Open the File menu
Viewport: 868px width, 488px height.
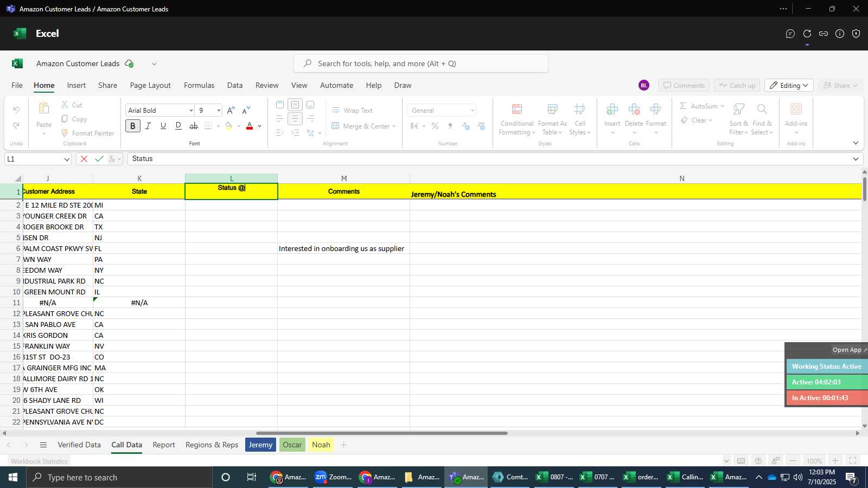(17, 86)
